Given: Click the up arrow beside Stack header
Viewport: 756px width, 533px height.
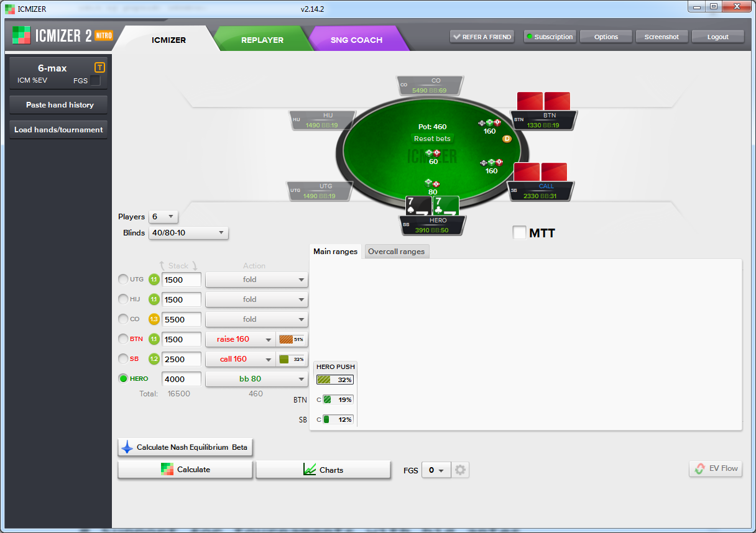Looking at the screenshot, I should 163,265.
